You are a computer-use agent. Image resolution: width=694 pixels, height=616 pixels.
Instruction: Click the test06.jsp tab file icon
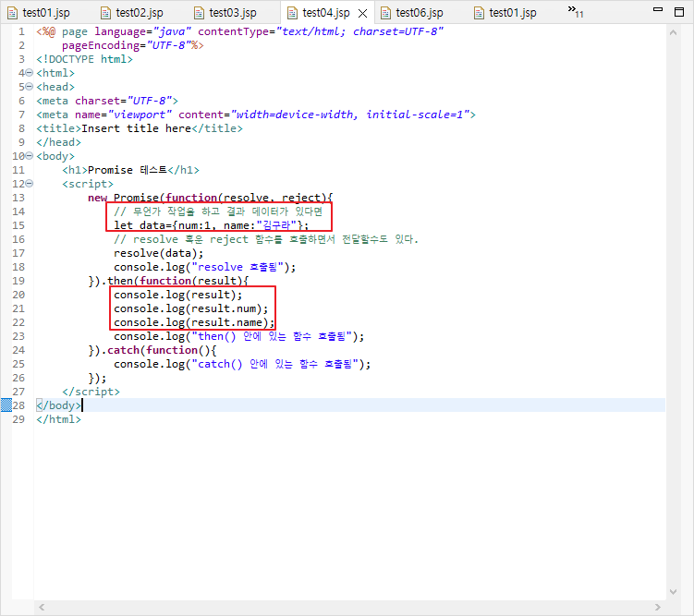pos(386,13)
